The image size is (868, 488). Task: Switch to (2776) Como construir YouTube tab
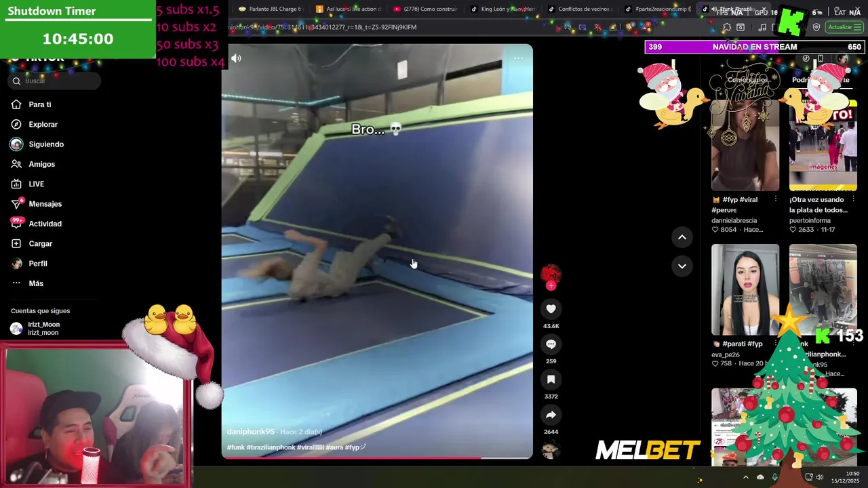point(425,9)
